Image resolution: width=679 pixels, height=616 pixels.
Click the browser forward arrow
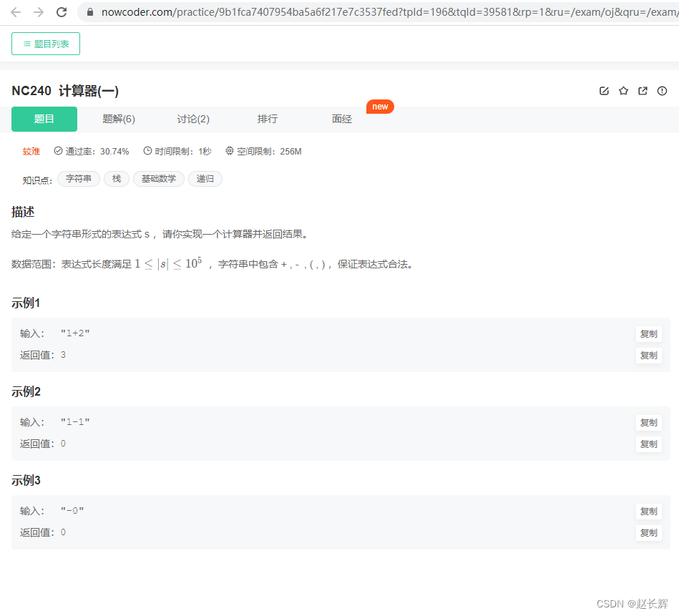(x=37, y=11)
